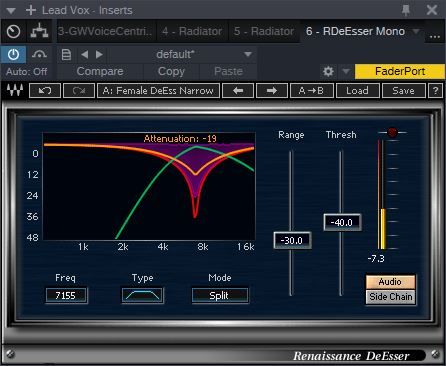Click the Thresh slider handle -40.0
This screenshot has width=446, height=366.
(x=342, y=222)
